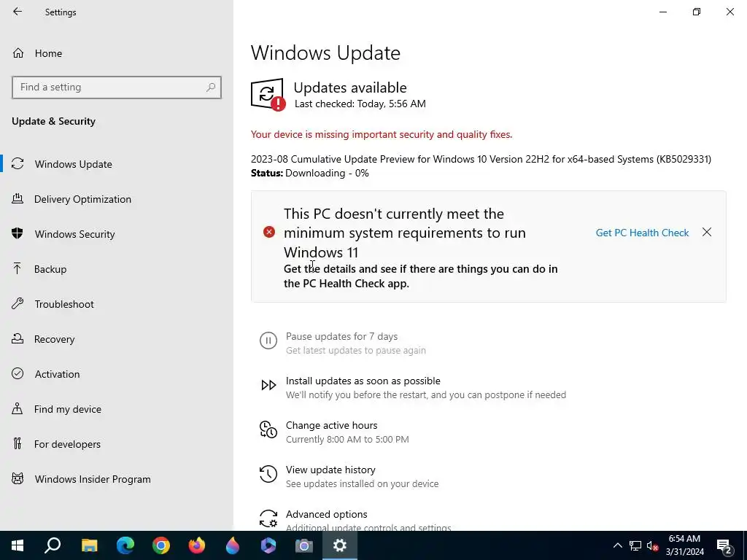Open Advanced options
747x560 pixels.
click(x=326, y=514)
